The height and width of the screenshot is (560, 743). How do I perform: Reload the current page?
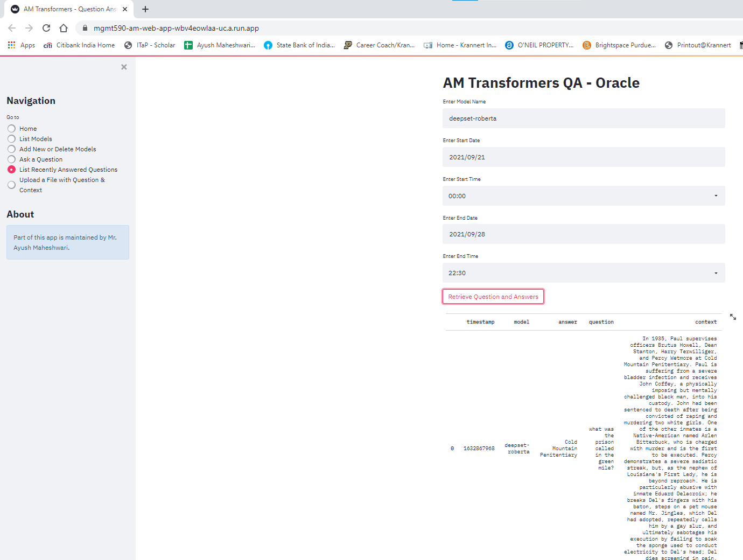pos(46,27)
